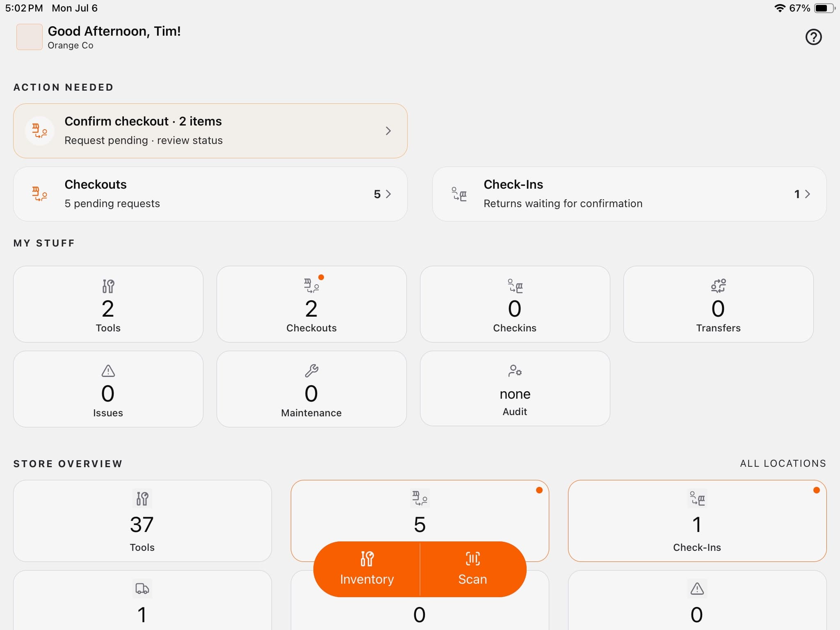Click the Issues warning triangle icon
Viewport: 840px width, 630px height.
tap(108, 371)
